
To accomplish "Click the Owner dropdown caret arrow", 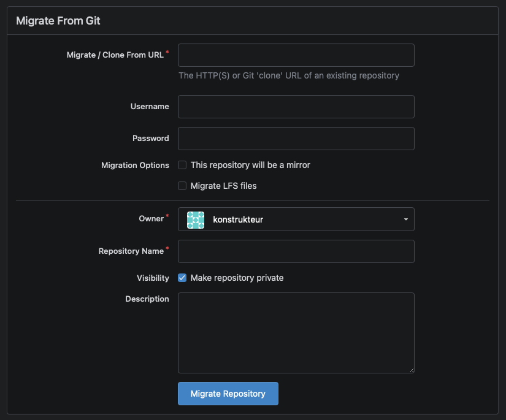I will [405, 220].
